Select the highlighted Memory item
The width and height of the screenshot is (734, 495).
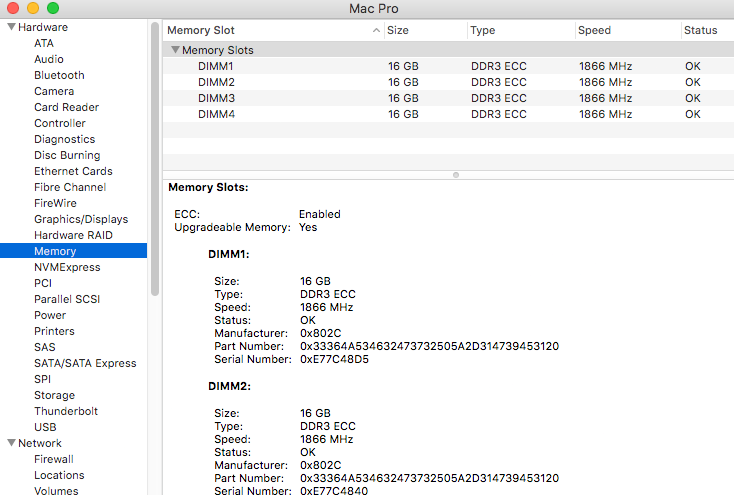[73, 251]
